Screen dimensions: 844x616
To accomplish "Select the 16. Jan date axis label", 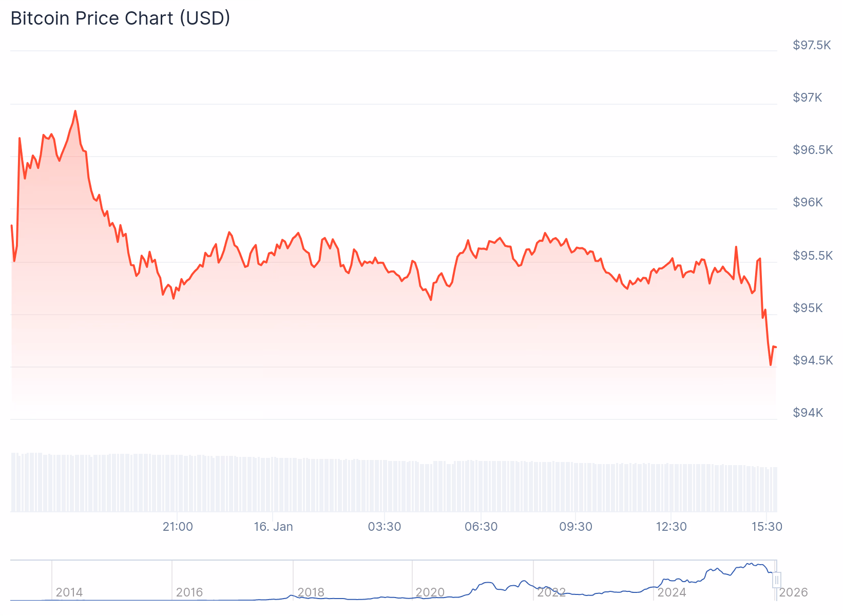I will (273, 527).
